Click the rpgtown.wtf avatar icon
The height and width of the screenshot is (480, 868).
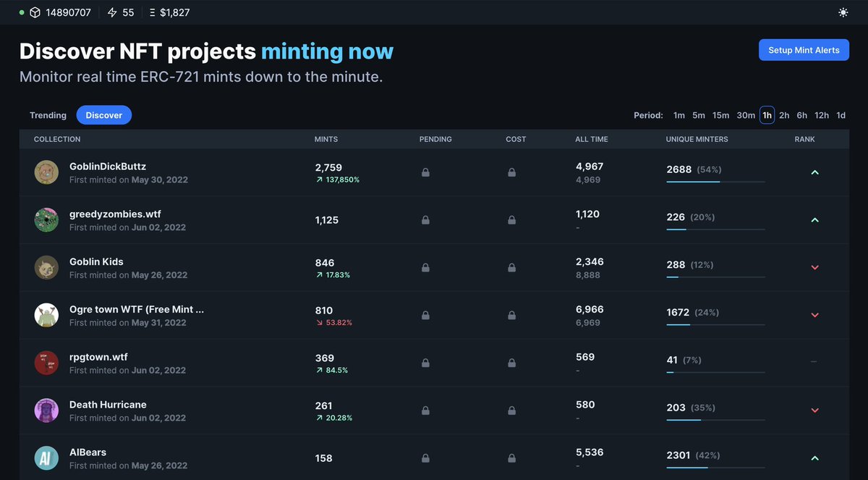pyautogui.click(x=46, y=363)
